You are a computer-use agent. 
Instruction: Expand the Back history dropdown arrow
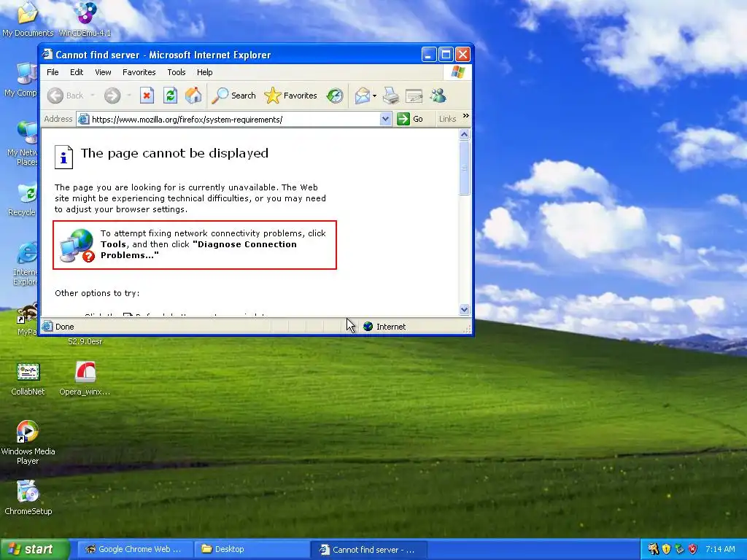click(93, 96)
